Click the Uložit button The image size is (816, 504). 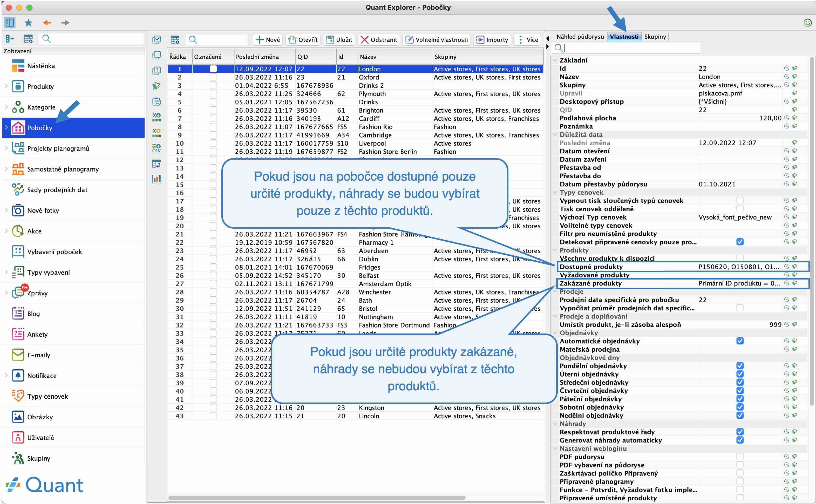click(x=339, y=40)
